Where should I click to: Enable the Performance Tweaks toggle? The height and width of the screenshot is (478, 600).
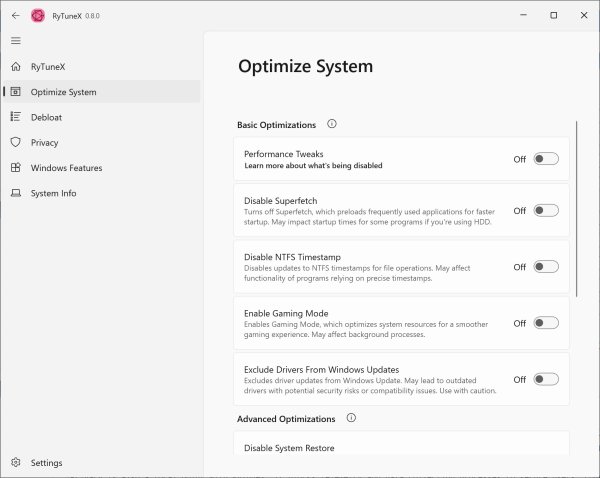(x=546, y=159)
